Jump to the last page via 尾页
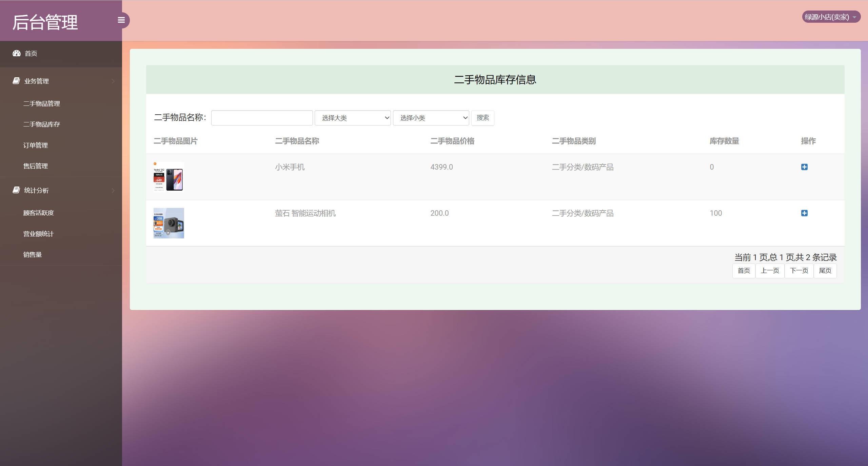The width and height of the screenshot is (868, 466). point(825,271)
